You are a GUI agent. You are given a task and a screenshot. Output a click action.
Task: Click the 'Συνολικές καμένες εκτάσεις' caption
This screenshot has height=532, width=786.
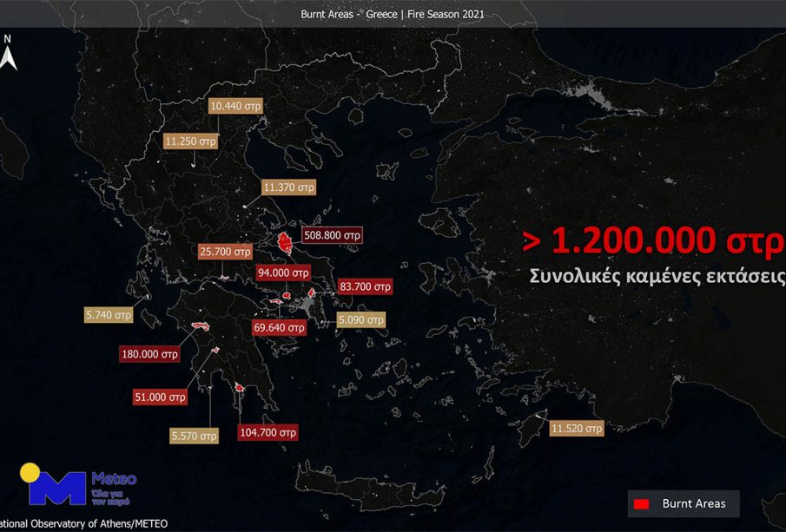[x=657, y=276]
